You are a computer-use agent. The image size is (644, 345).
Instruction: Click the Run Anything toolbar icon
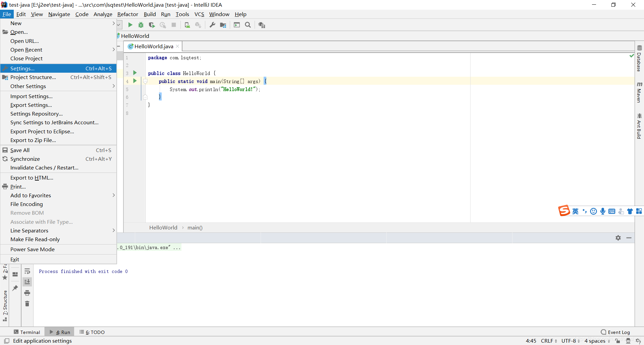click(237, 25)
